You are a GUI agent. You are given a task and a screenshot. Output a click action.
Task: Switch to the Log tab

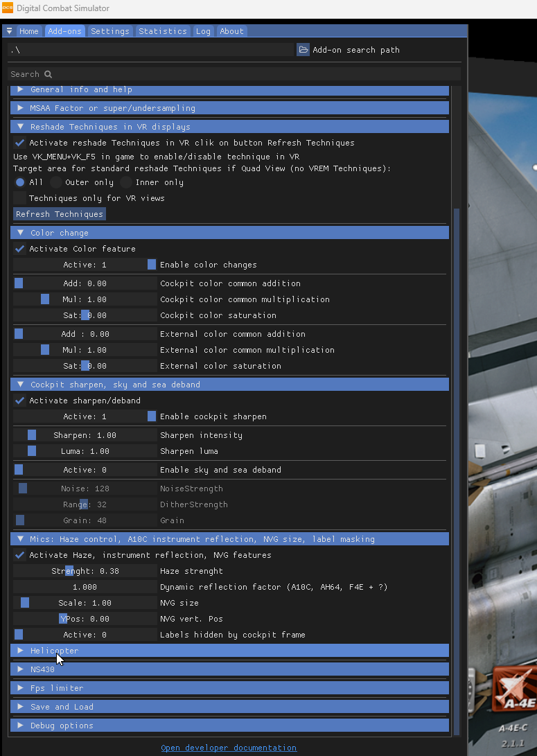pyautogui.click(x=203, y=31)
